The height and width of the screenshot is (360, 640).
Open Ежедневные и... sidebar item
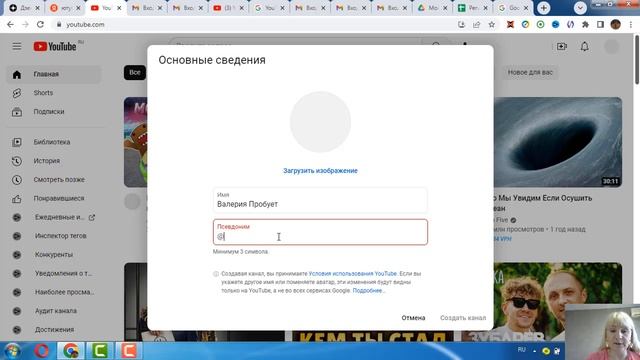point(53,217)
